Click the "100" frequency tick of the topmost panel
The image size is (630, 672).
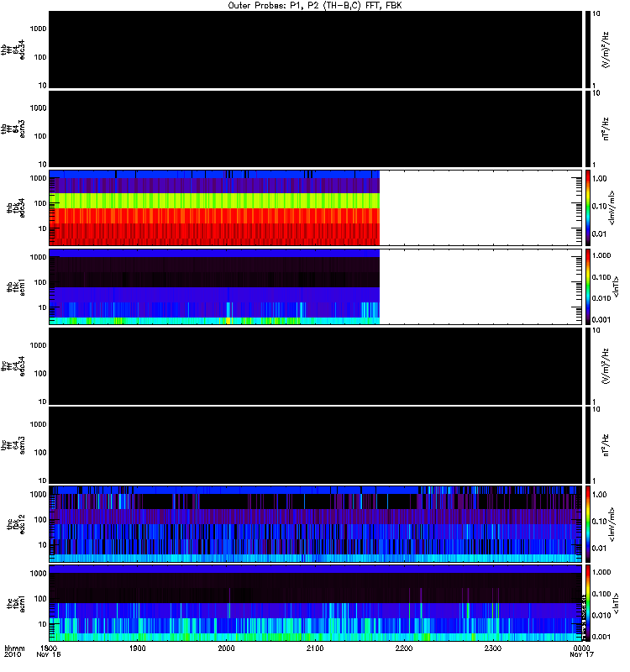[39, 57]
